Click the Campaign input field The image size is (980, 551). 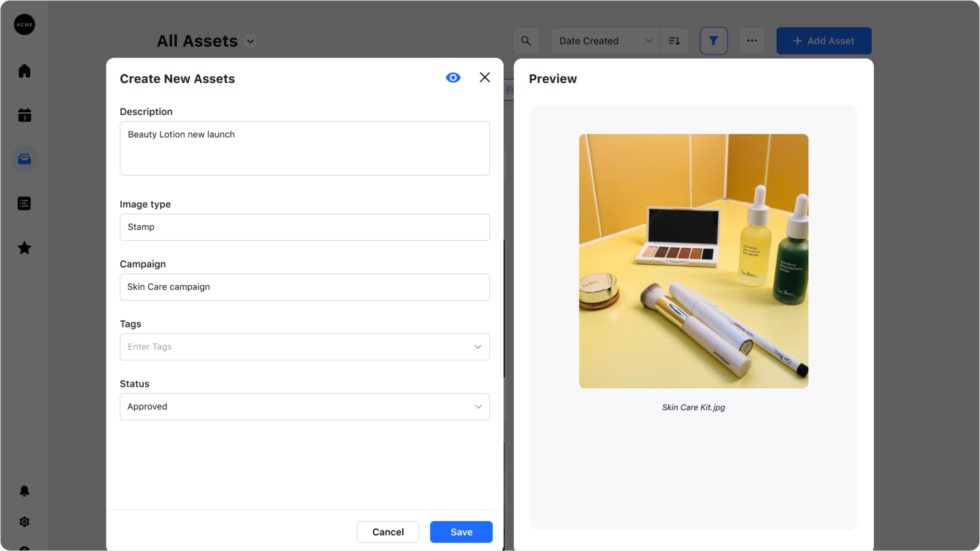(305, 287)
